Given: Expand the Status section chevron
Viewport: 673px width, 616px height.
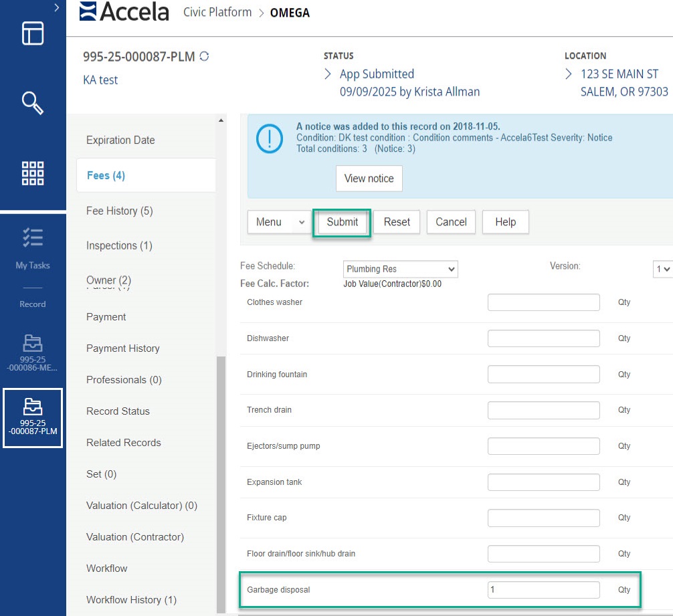Looking at the screenshot, I should pyautogui.click(x=328, y=74).
